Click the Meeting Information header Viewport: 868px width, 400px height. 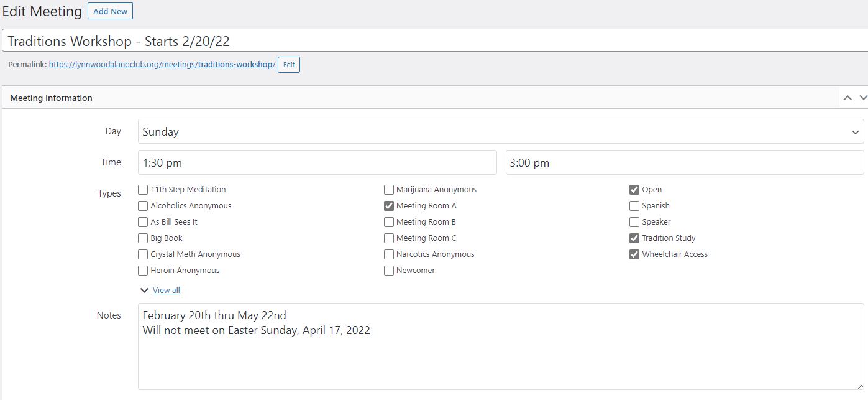(x=51, y=98)
